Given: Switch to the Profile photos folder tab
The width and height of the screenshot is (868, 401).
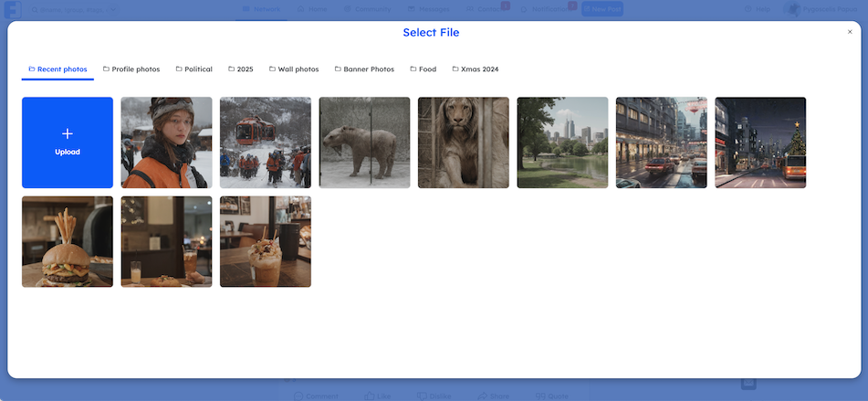Looking at the screenshot, I should [x=131, y=69].
